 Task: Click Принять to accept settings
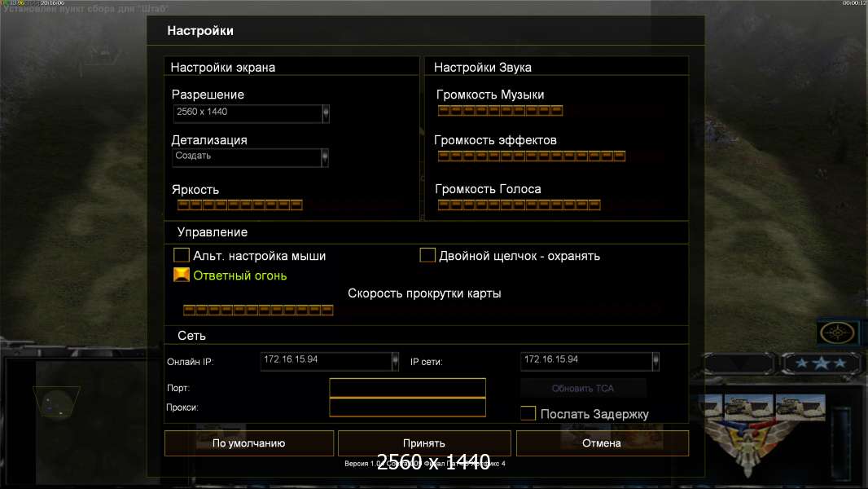point(424,443)
